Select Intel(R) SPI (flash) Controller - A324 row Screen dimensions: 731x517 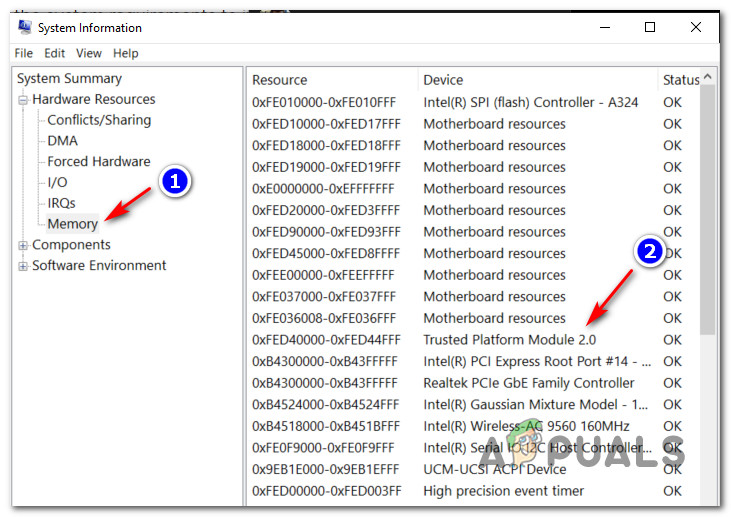point(474,103)
